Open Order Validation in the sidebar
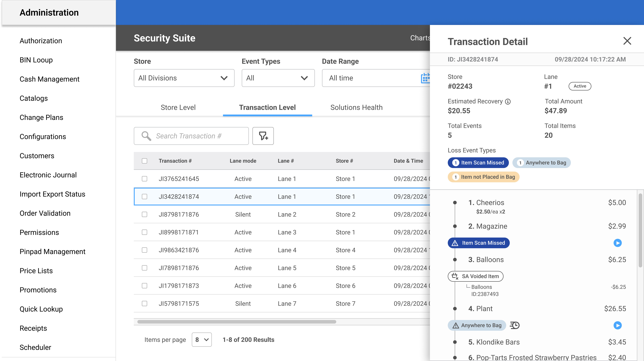The image size is (644, 361). 45,213
